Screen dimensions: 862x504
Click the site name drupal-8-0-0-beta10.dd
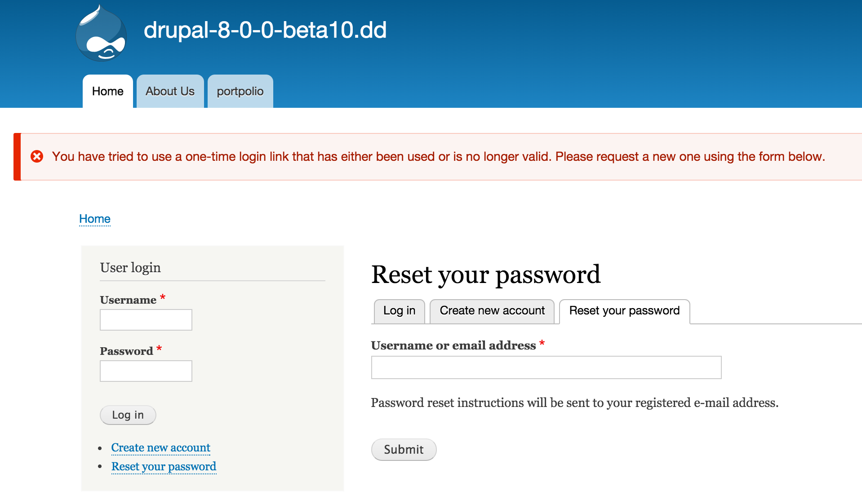(265, 31)
